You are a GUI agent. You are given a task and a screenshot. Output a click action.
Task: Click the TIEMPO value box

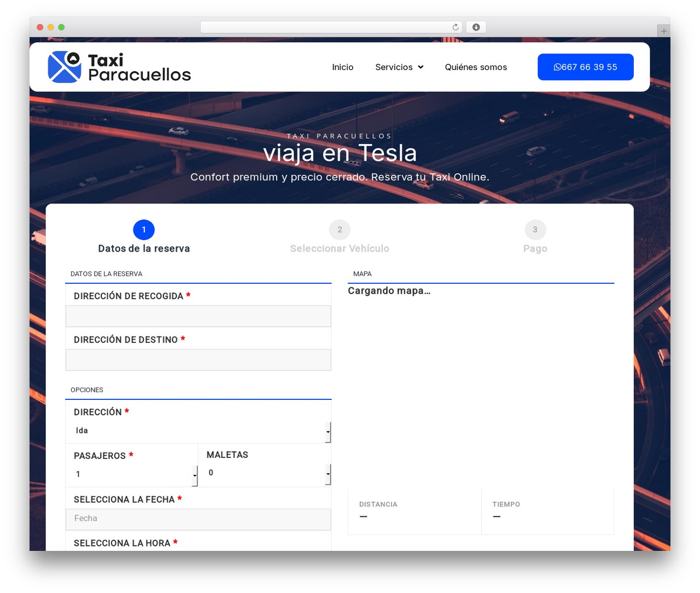tap(547, 511)
